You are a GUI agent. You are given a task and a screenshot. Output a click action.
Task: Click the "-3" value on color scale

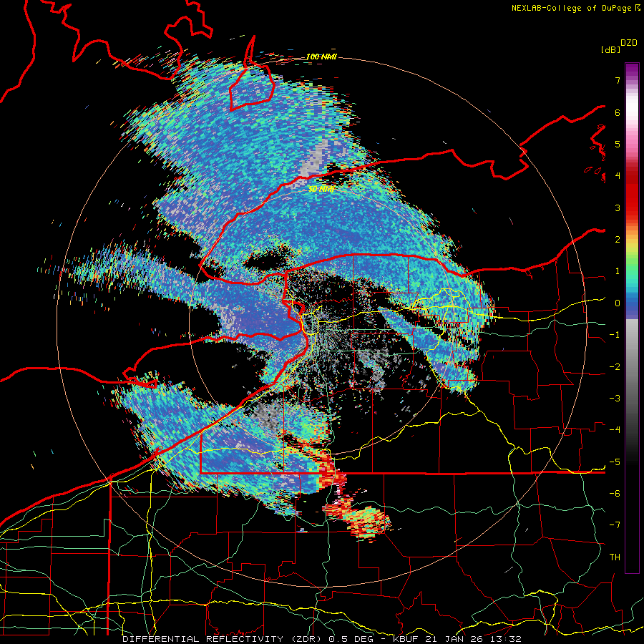615,399
